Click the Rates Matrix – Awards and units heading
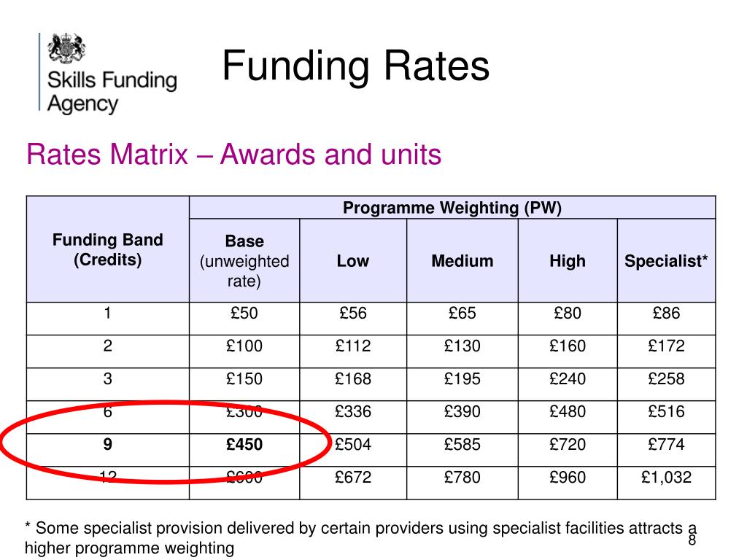Viewport: 747px width, 560px height. pos(234,155)
